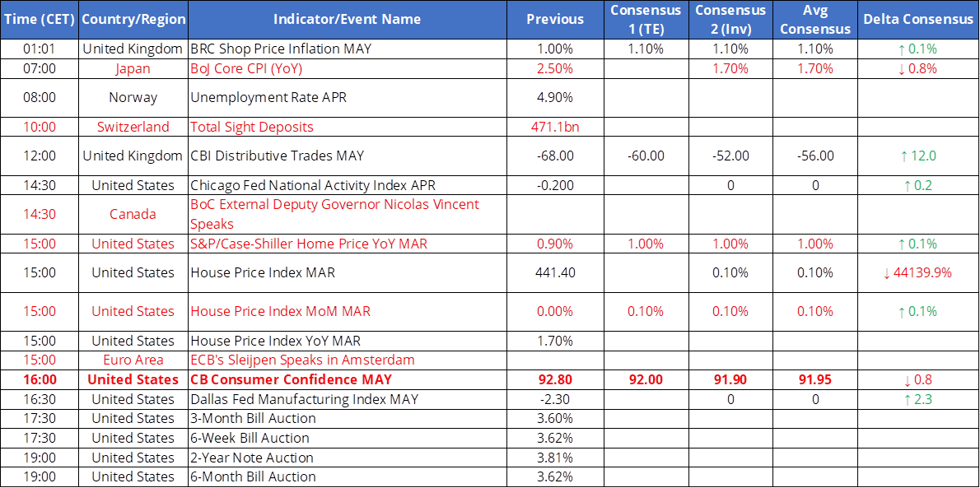Select the Country/Region column header
The image size is (980, 488).
pos(133,20)
